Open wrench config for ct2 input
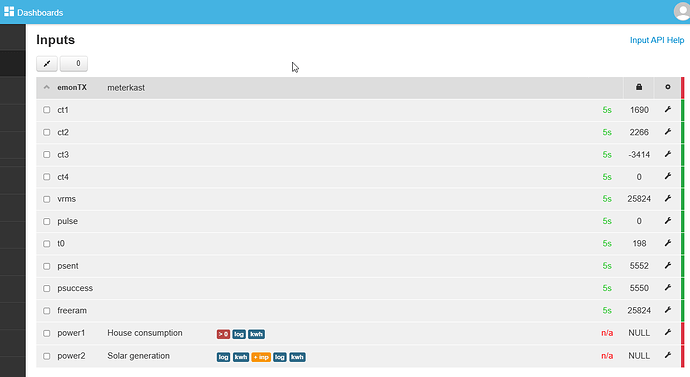Viewport: 690px width, 377px height. click(668, 132)
